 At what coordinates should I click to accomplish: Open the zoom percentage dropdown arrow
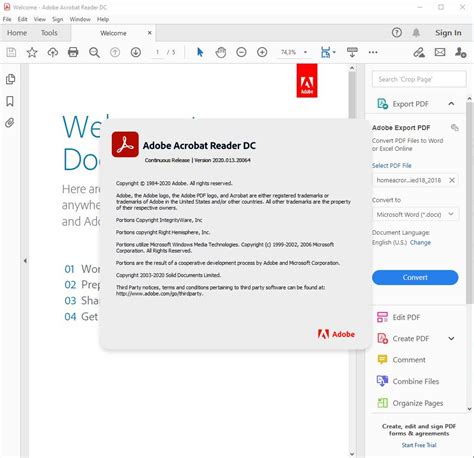point(305,52)
